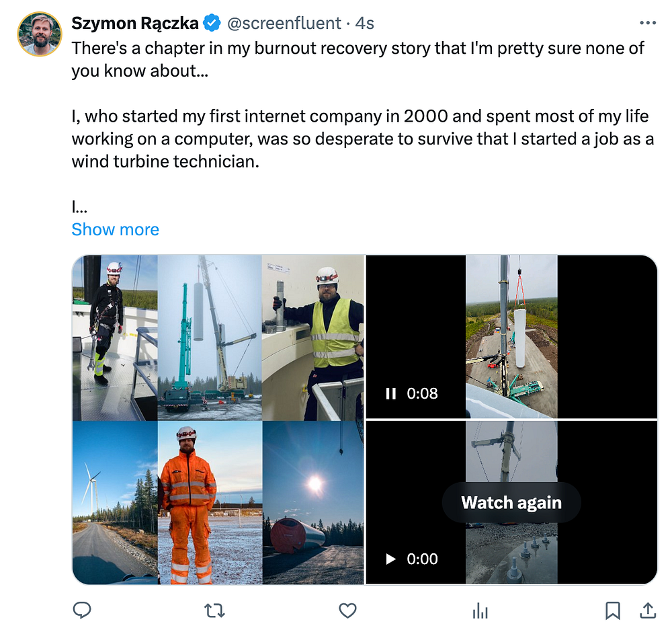The width and height of the screenshot is (672, 634).
Task: Like the tweet with heart icon
Action: pyautogui.click(x=347, y=610)
